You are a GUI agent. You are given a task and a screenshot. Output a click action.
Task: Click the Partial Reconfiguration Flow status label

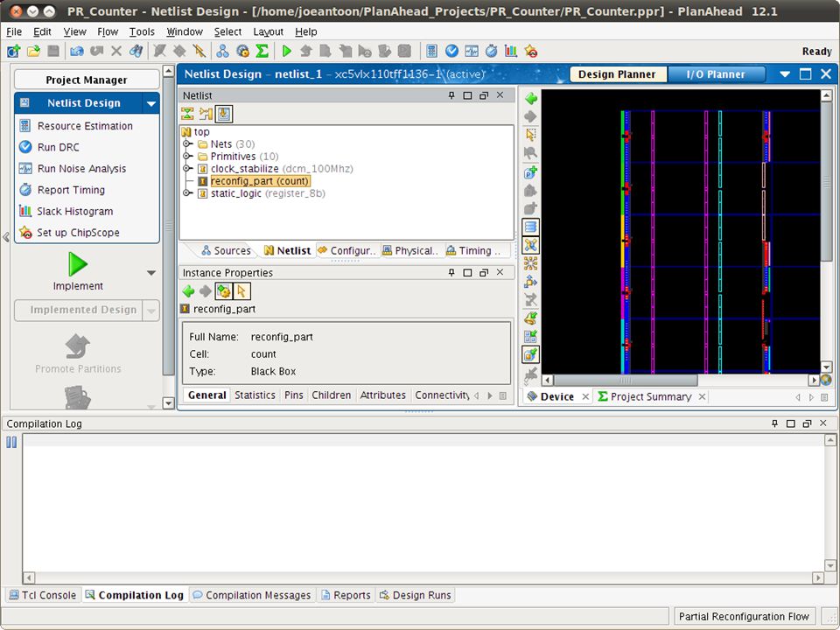coord(744,617)
